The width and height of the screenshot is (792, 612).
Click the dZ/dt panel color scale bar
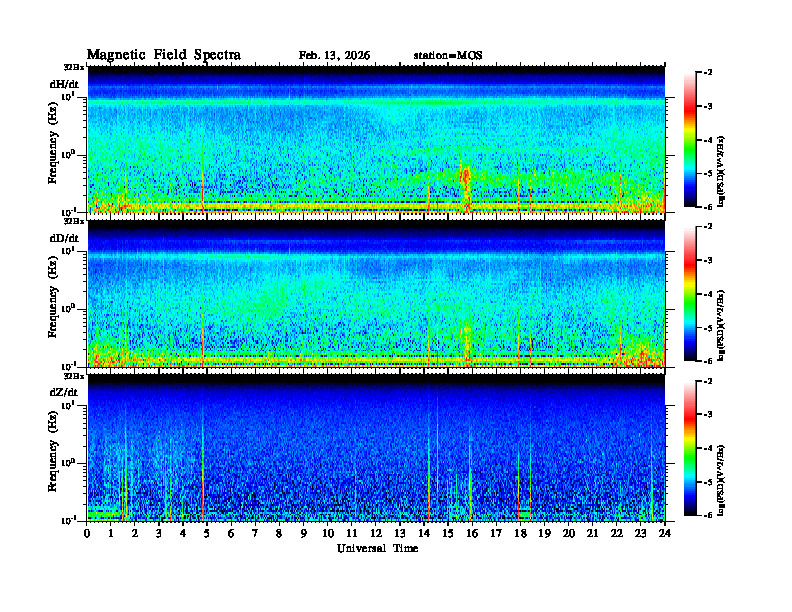point(690,448)
